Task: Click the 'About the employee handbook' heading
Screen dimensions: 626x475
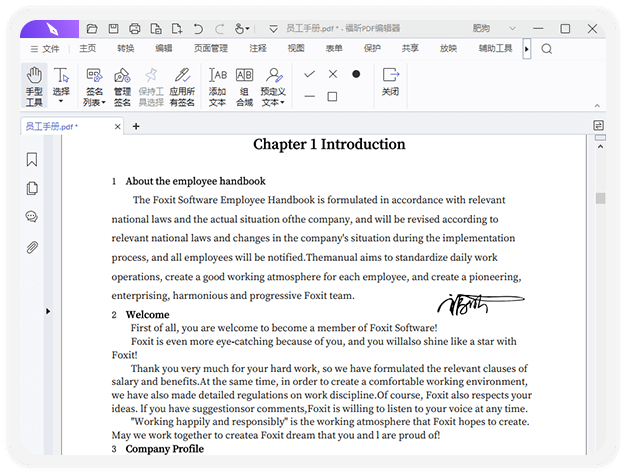Action: point(195,181)
